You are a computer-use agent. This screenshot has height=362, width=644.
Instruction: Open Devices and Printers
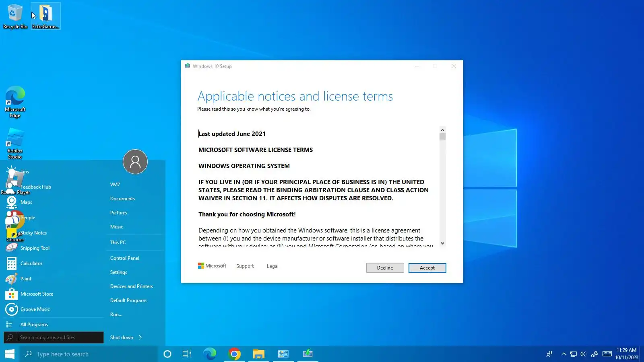[x=132, y=286]
